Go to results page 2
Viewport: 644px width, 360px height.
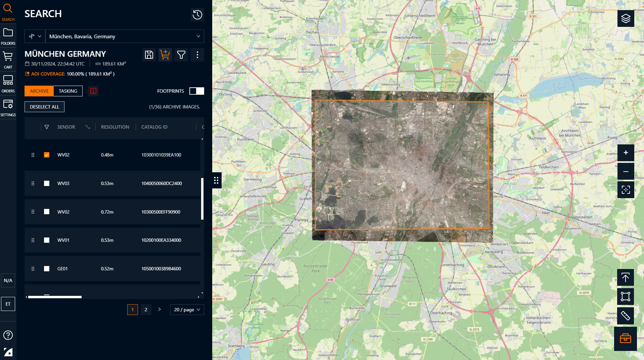[x=146, y=310]
